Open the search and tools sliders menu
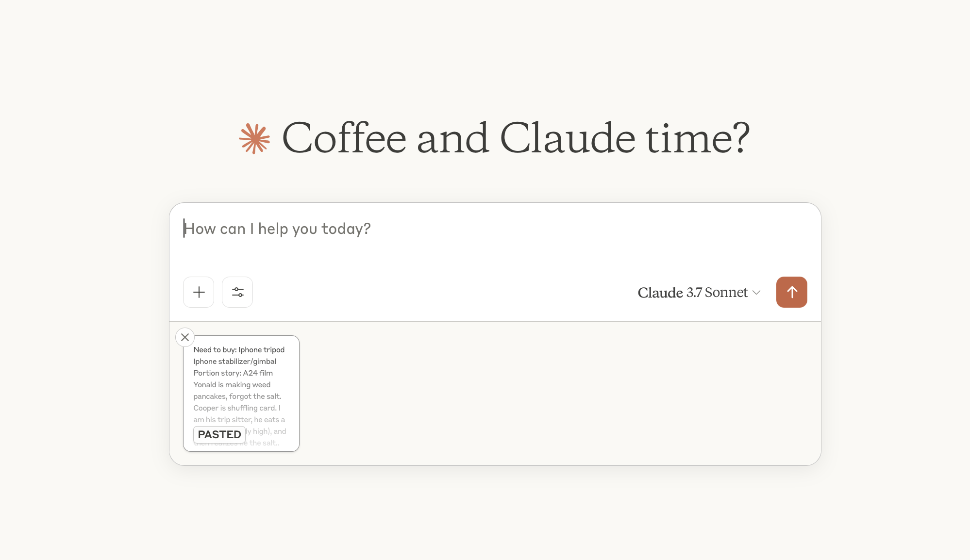The width and height of the screenshot is (970, 560). click(237, 292)
